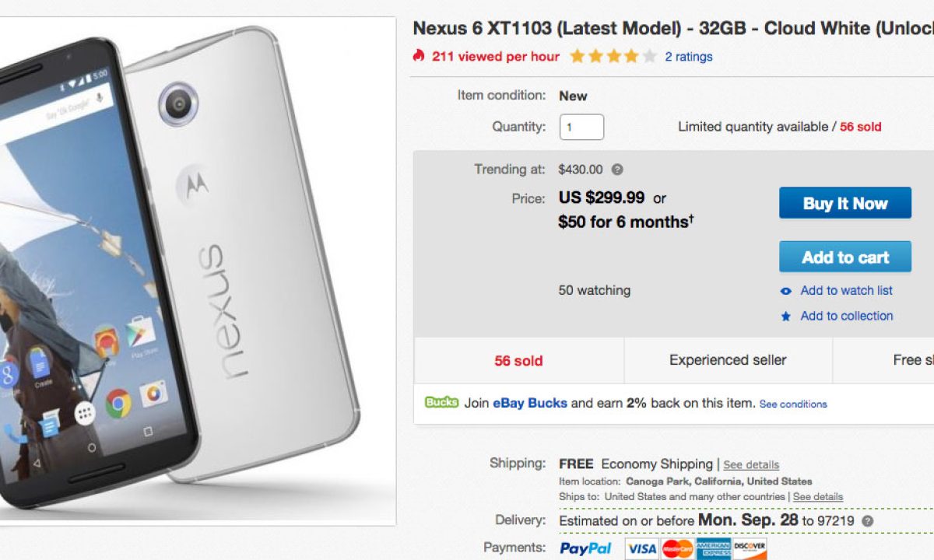This screenshot has width=934, height=560.
Task: Click the Quantity input field
Action: [581, 127]
